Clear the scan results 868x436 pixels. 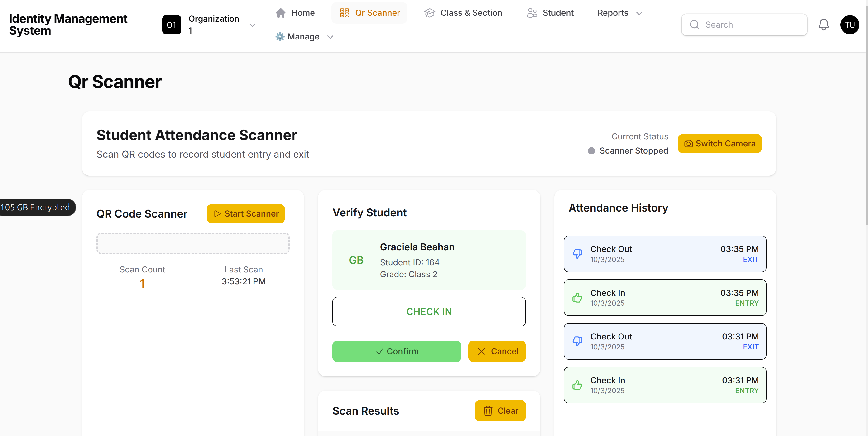pos(500,410)
